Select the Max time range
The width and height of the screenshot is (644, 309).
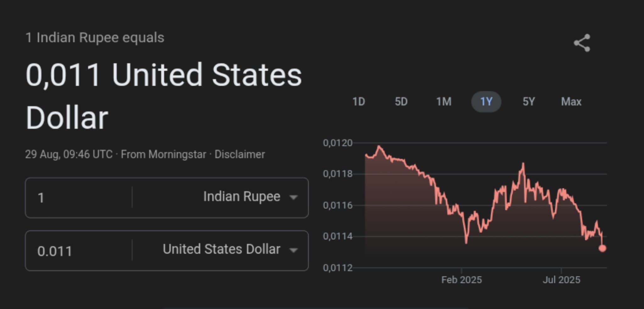572,102
